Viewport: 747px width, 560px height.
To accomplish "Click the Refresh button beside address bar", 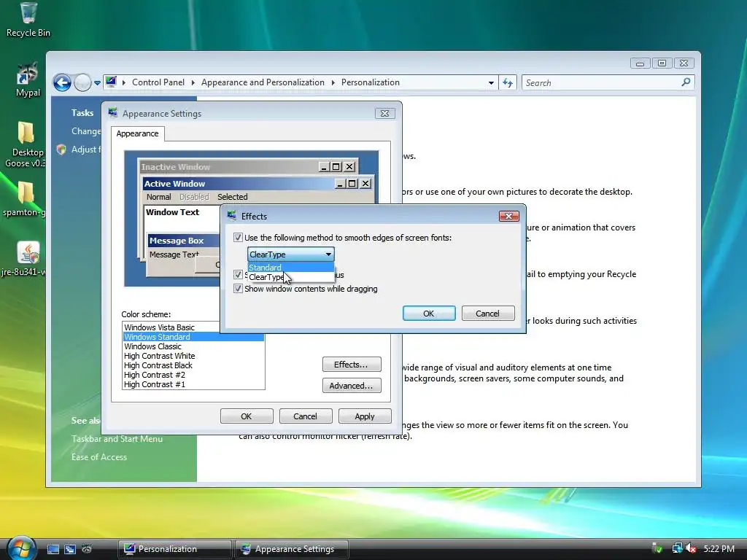I will [508, 83].
